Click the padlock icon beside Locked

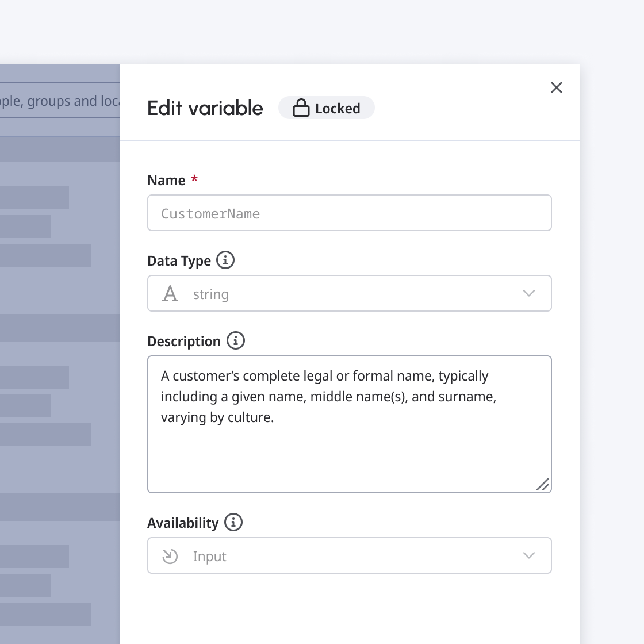(x=301, y=108)
